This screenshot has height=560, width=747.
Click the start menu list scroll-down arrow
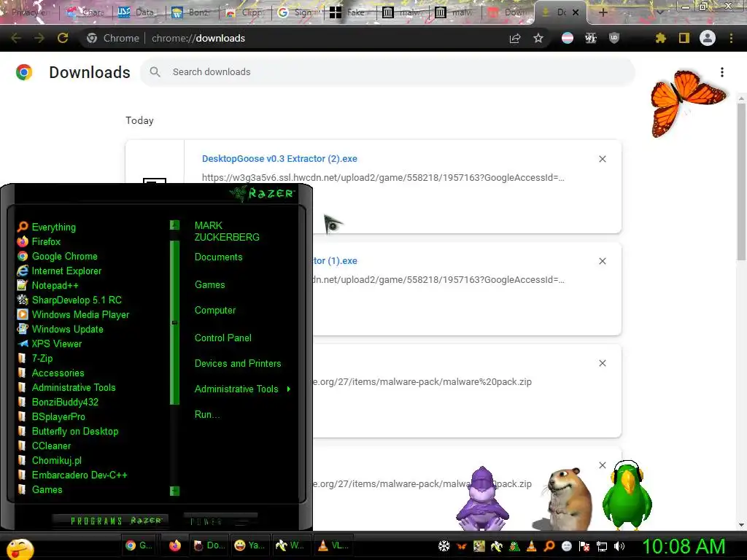(x=175, y=491)
